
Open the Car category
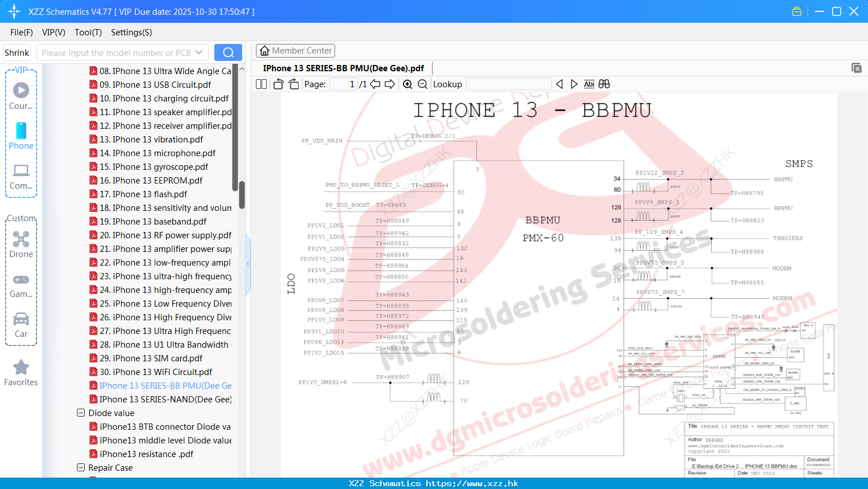coord(21,325)
